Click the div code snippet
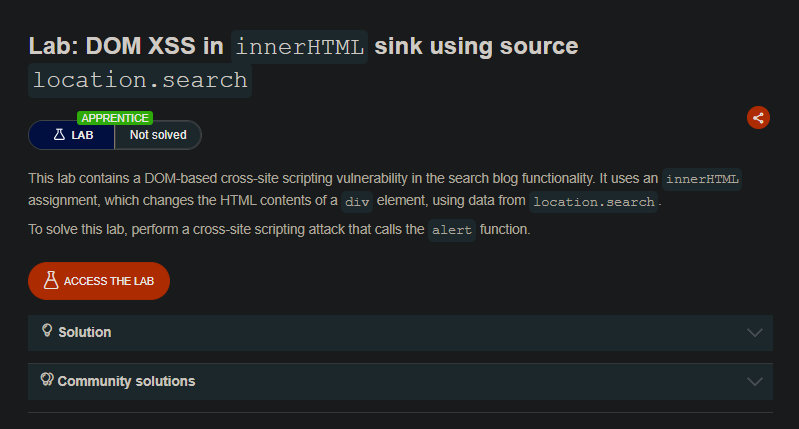 pyautogui.click(x=357, y=202)
